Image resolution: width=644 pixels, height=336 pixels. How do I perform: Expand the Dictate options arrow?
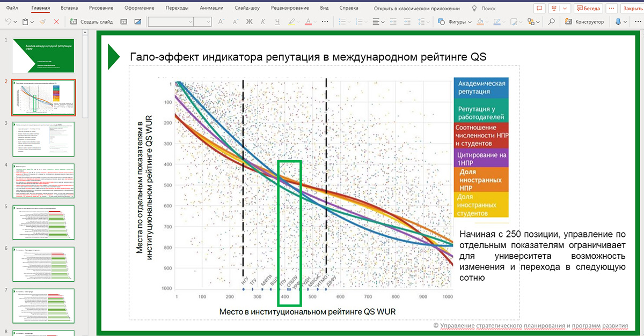[x=626, y=22]
